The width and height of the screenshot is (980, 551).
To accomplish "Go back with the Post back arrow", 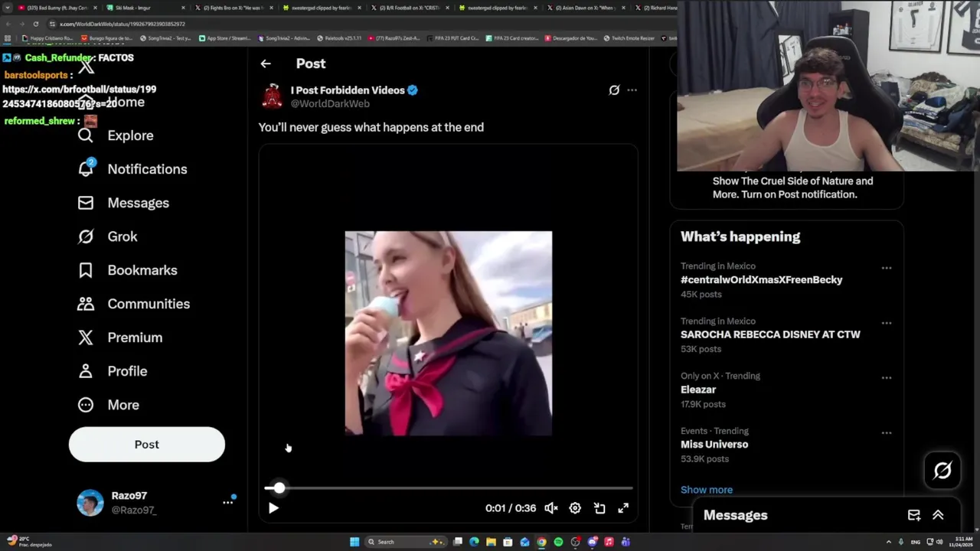I will pyautogui.click(x=266, y=64).
